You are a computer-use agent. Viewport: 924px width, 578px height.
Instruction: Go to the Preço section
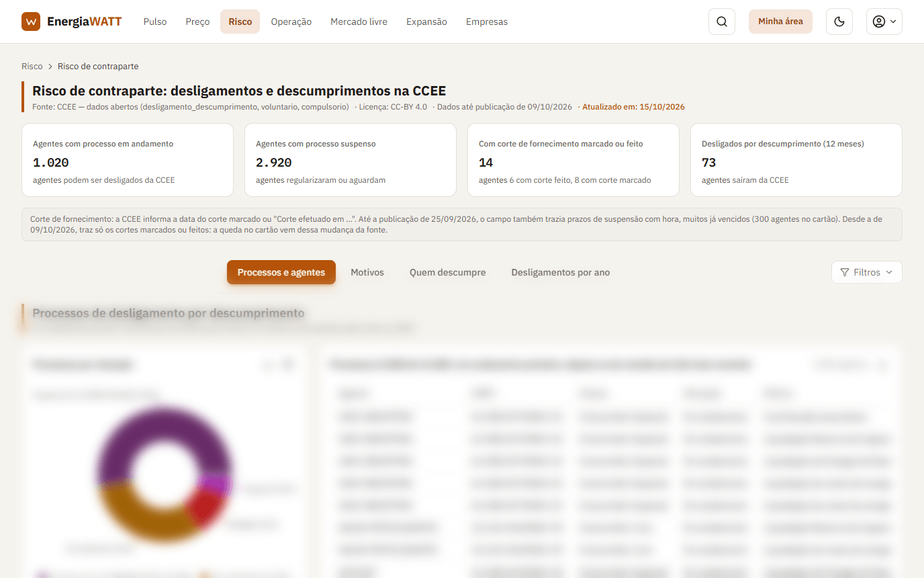[x=197, y=22]
